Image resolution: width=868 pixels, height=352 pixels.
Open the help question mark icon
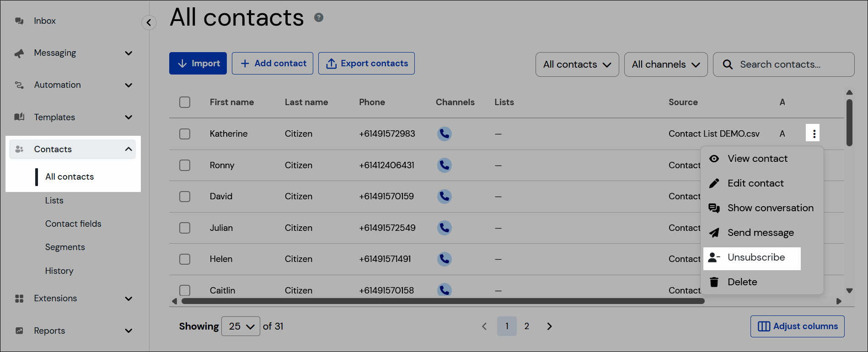[319, 17]
